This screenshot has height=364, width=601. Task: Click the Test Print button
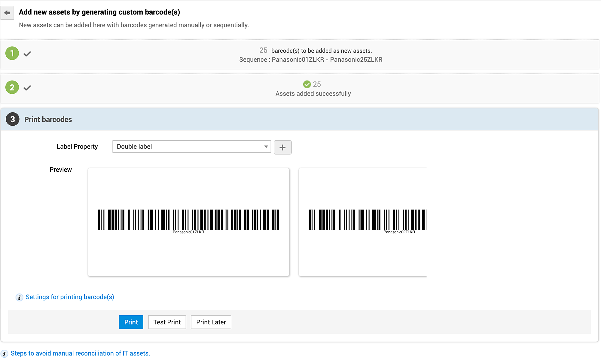[x=167, y=322]
